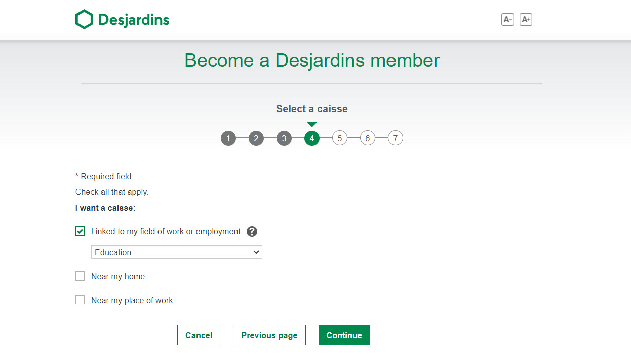The height and width of the screenshot is (364, 631).
Task: Click the Cancel button
Action: pyautogui.click(x=199, y=335)
